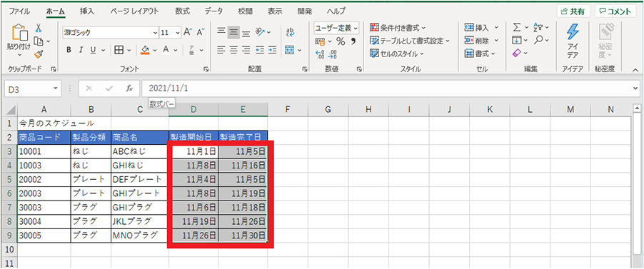Switch to the 数式 tab
The height and width of the screenshot is (269, 644).
coord(182,11)
